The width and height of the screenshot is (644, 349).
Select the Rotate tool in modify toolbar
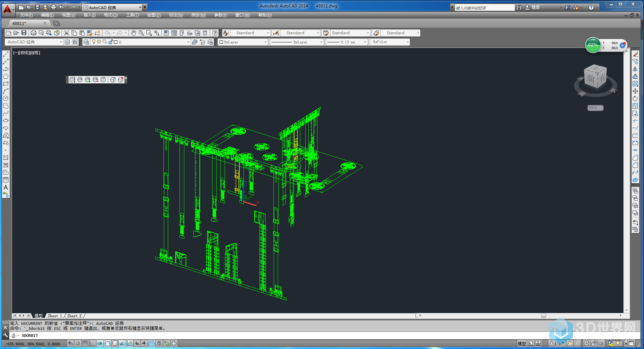click(x=635, y=99)
